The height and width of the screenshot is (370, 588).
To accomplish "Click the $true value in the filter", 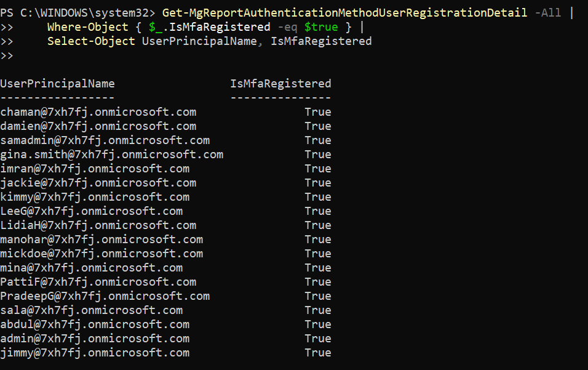I will 321,27.
